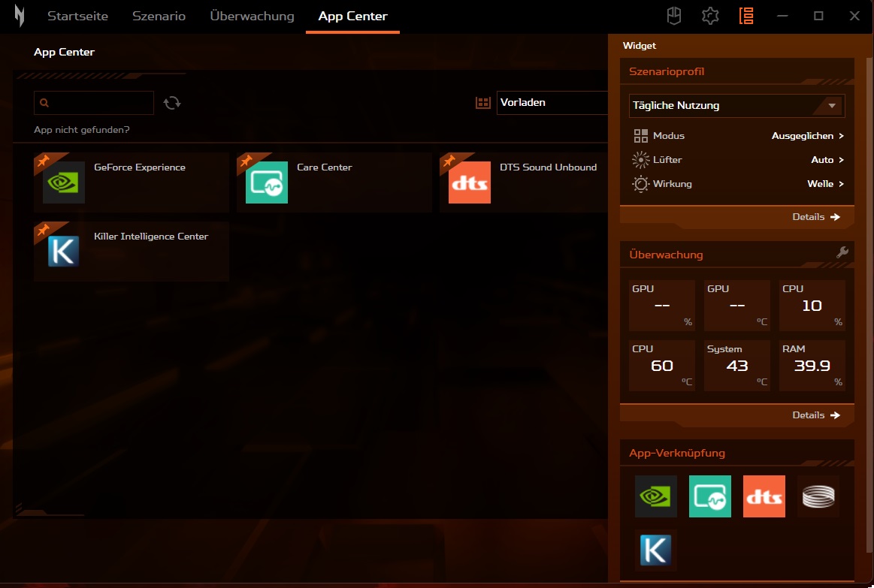Switch to the Startseite tab
Image resolution: width=874 pixels, height=588 pixels.
[x=77, y=17]
